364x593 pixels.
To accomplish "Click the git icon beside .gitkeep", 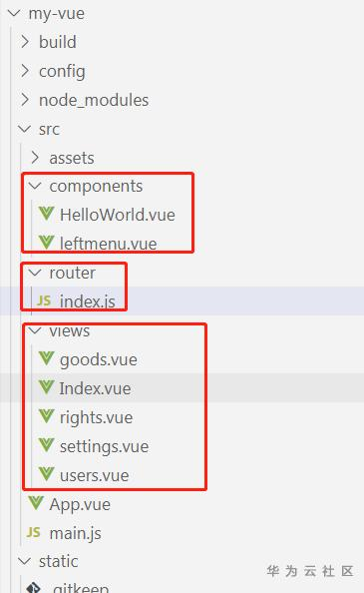I will point(34,588).
